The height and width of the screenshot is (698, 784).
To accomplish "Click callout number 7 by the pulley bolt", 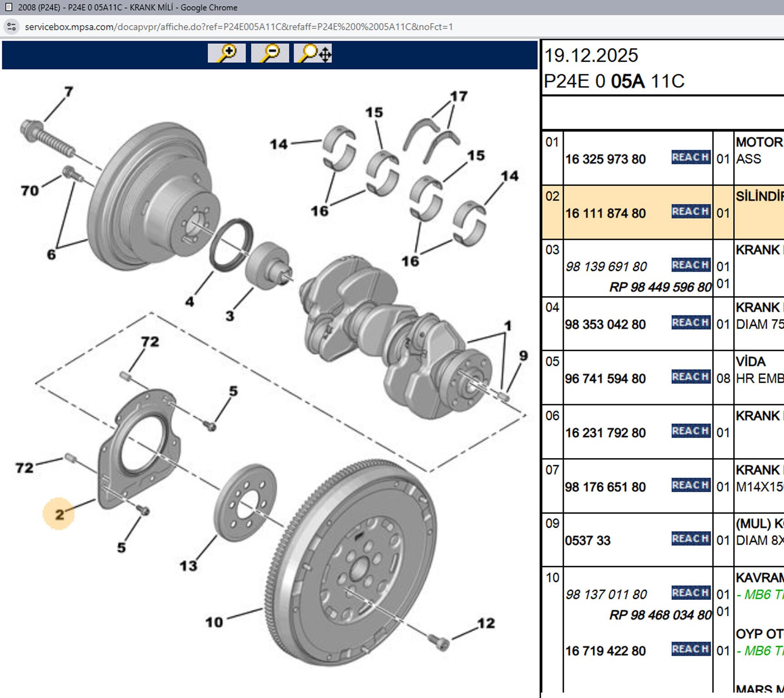I will click(x=69, y=92).
